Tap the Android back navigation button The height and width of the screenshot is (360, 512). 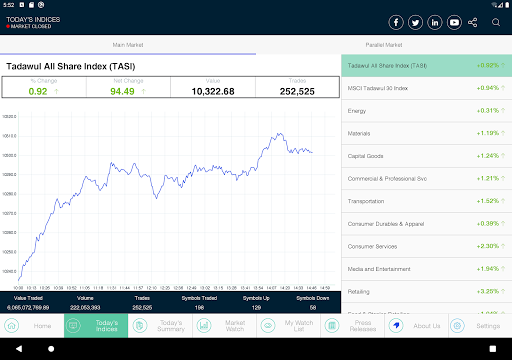19,349
